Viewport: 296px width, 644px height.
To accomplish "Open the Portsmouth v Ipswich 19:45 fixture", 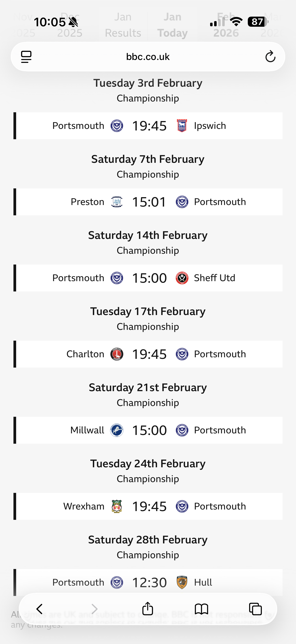I will [149, 126].
